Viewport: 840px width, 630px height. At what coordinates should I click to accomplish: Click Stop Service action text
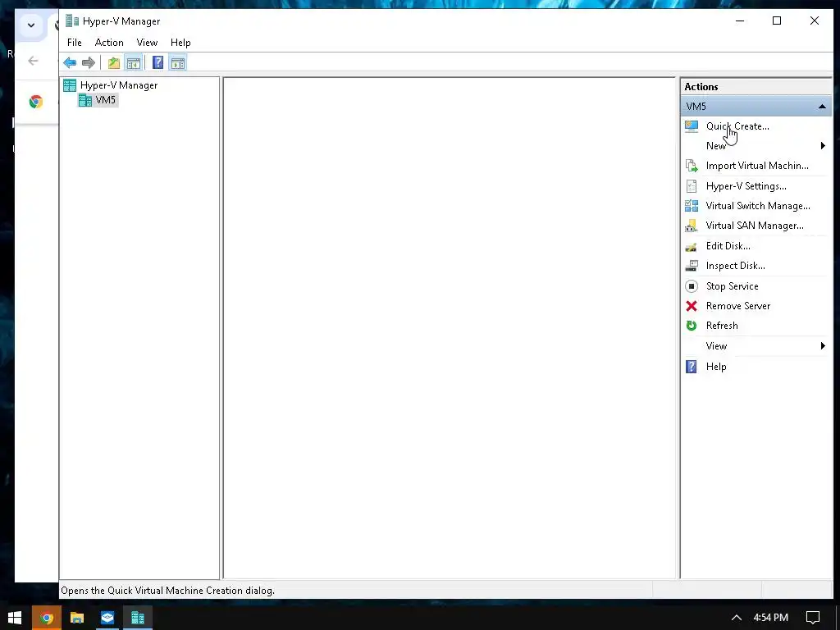[733, 286]
